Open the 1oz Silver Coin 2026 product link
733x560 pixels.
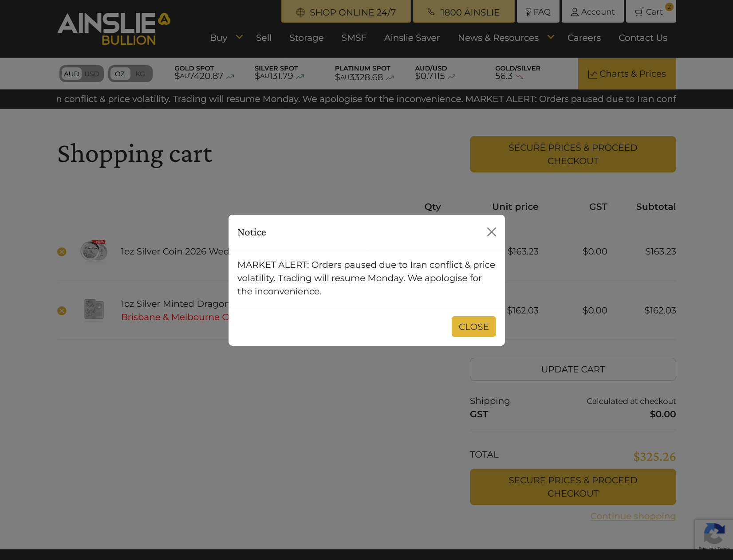click(175, 251)
